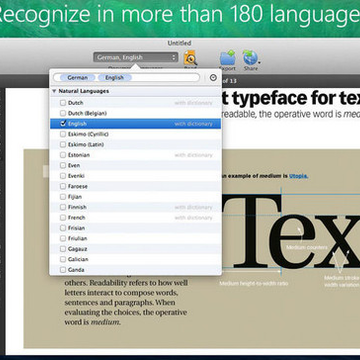Tick the Ganda checkbox
360x360 pixels.
[63, 270]
